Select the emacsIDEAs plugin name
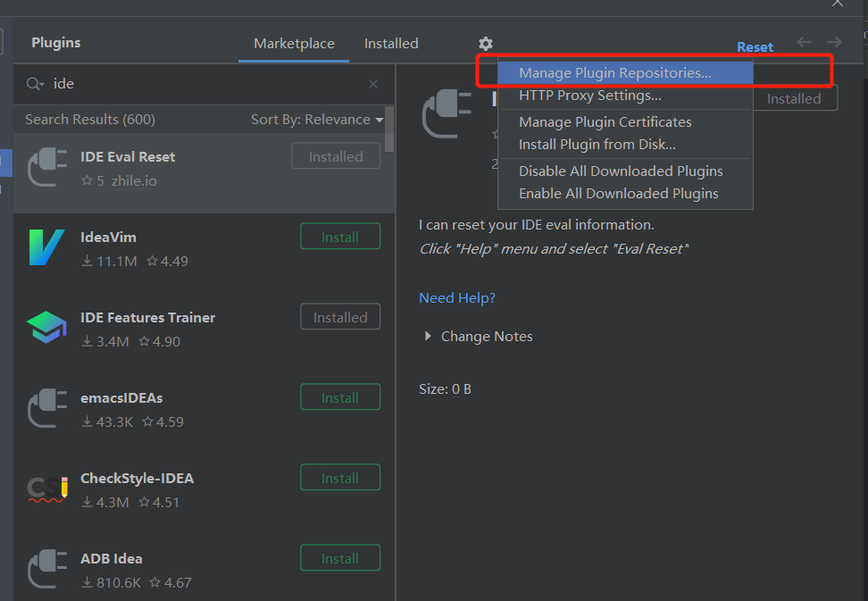 [x=121, y=398]
